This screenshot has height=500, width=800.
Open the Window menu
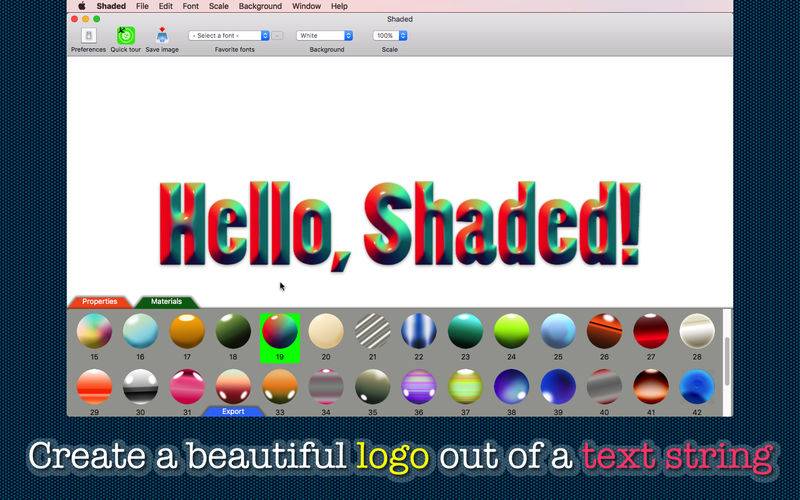pyautogui.click(x=307, y=6)
